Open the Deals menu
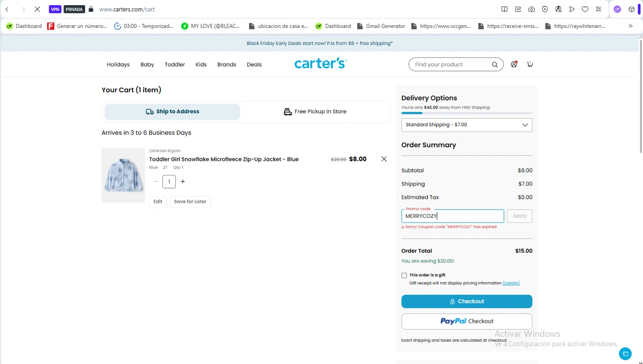Viewport: 643px width, 364px height. coord(254,64)
